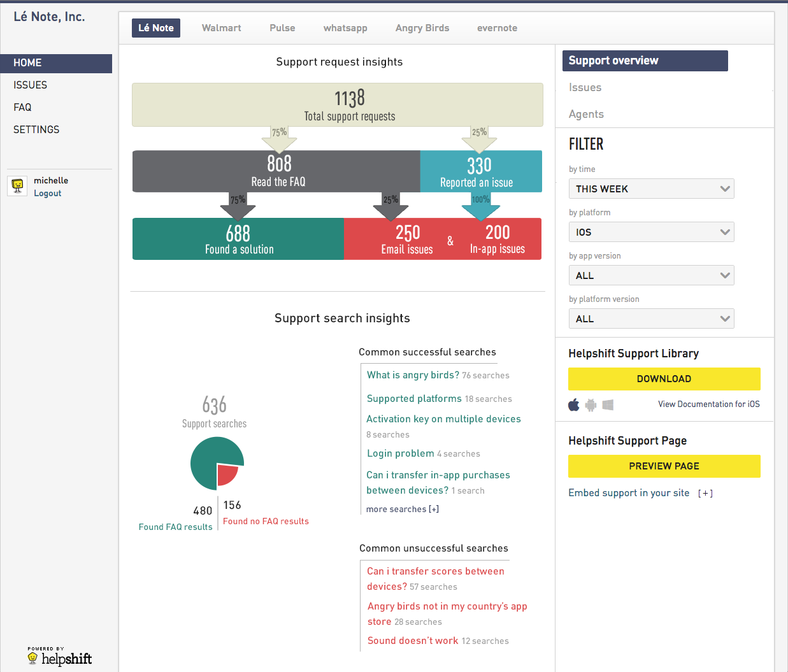Screen dimensions: 788x672
Task: Click the yellow DOWNLOAD button
Action: [664, 379]
